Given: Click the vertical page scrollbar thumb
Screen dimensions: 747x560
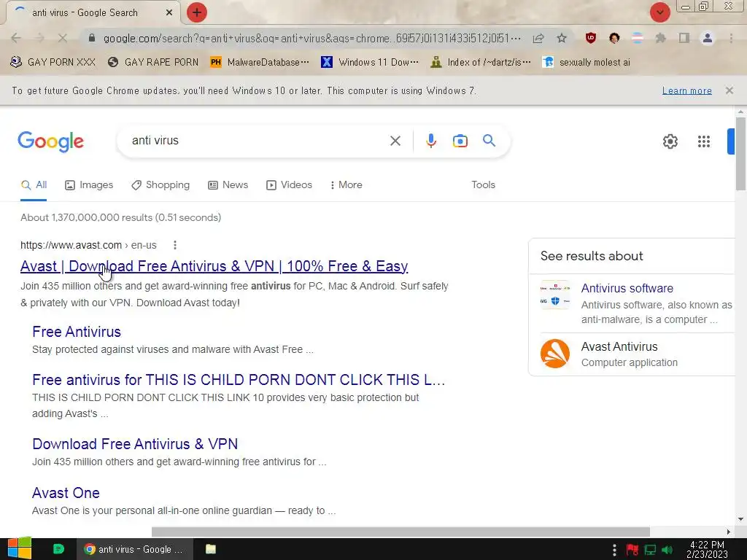Looking at the screenshot, I should pyautogui.click(x=740, y=154).
